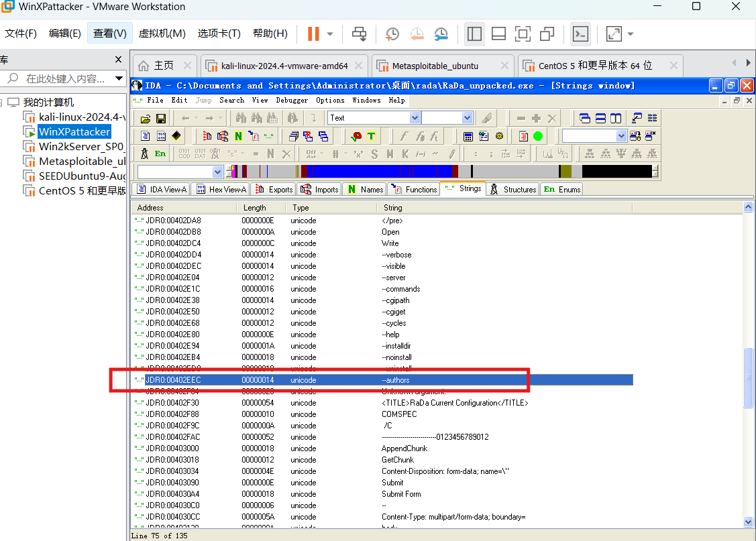Click the scrollbar down arrow in strings list
756x541 pixels.
[749, 522]
